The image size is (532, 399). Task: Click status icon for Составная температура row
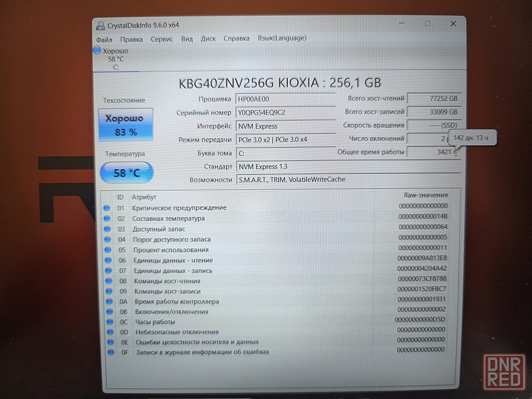[107, 218]
